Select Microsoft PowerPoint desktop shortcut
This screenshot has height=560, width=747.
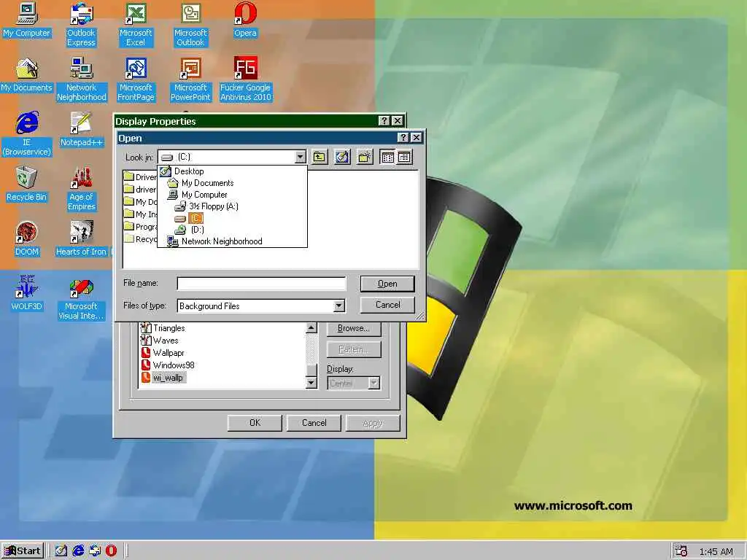pyautogui.click(x=190, y=79)
